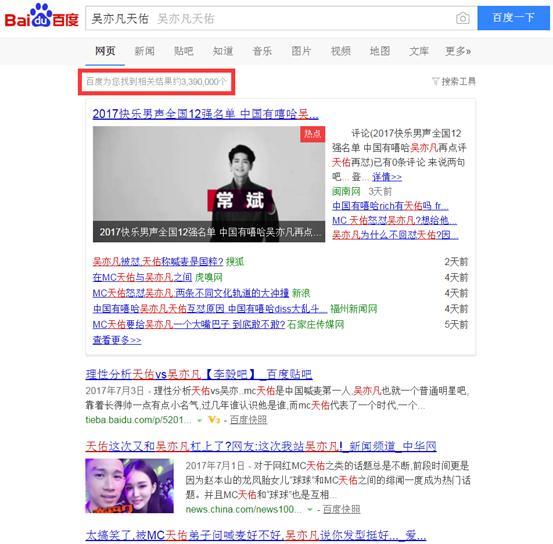
Task: Click tieba.baidu.com/p/5201 URL
Action: click(x=138, y=419)
